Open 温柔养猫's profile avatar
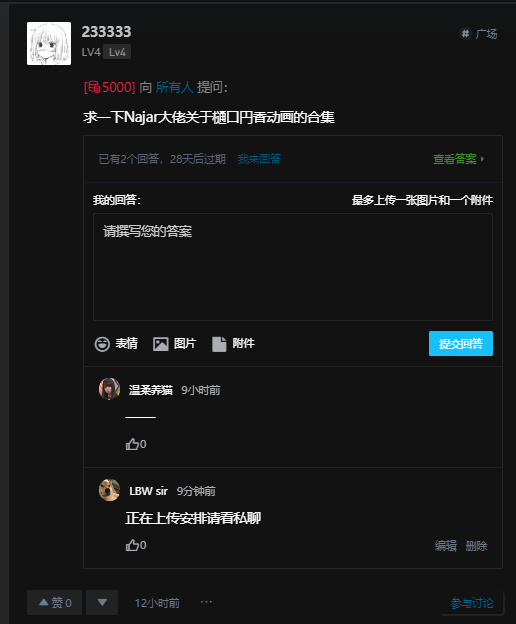Screen dimensions: 516x624 pyautogui.click(x=109, y=389)
